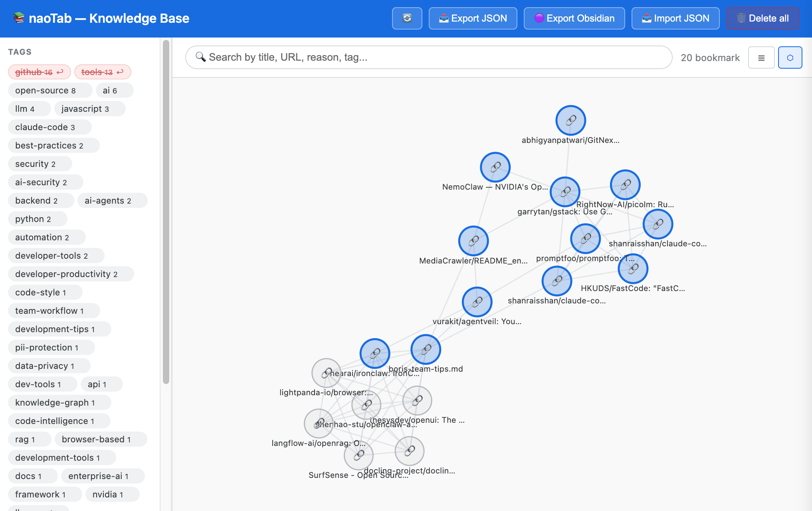The width and height of the screenshot is (812, 511).
Task: Select the docs tag
Action: (33, 476)
